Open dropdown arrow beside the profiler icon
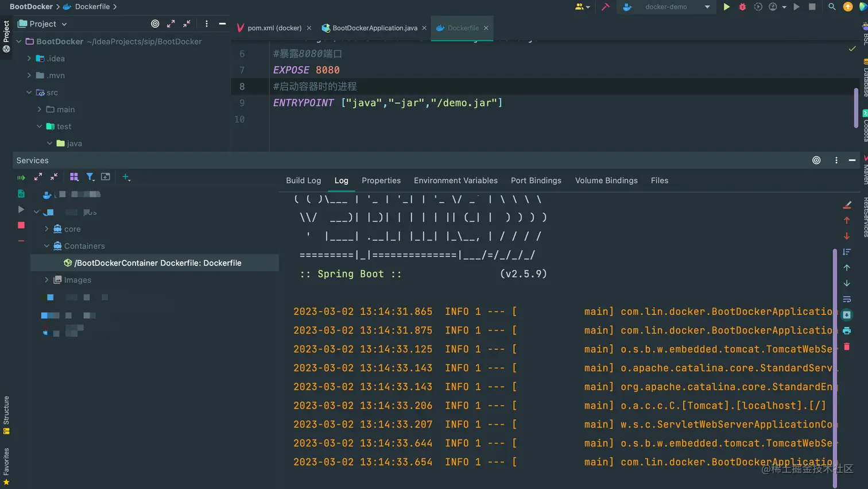 [784, 7]
